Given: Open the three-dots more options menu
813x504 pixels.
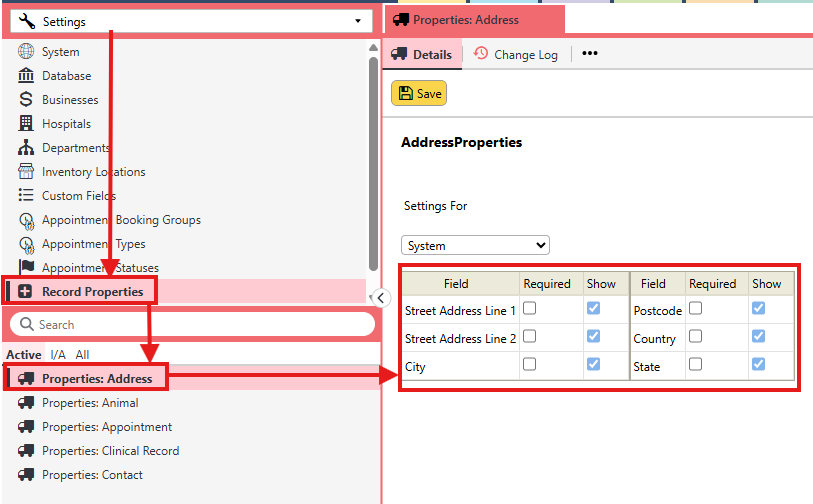Looking at the screenshot, I should (590, 53).
